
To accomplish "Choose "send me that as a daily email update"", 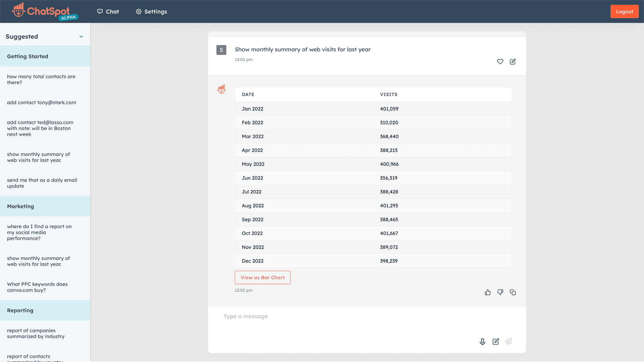I will coord(42,183).
